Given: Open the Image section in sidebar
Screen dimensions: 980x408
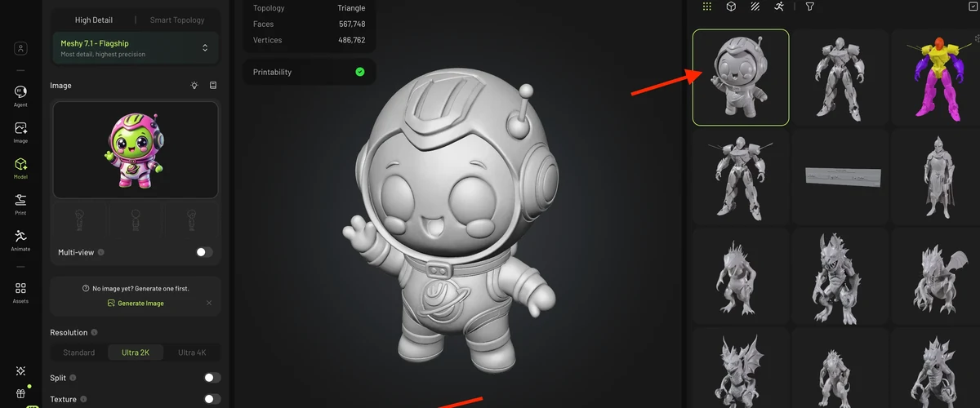Looking at the screenshot, I should tap(20, 132).
